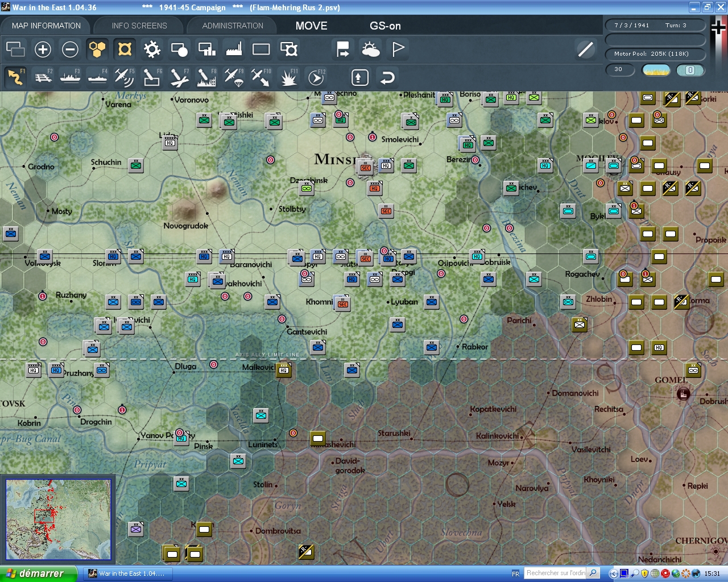Click the diagonal slash round button
728x582 pixels.
585,49
